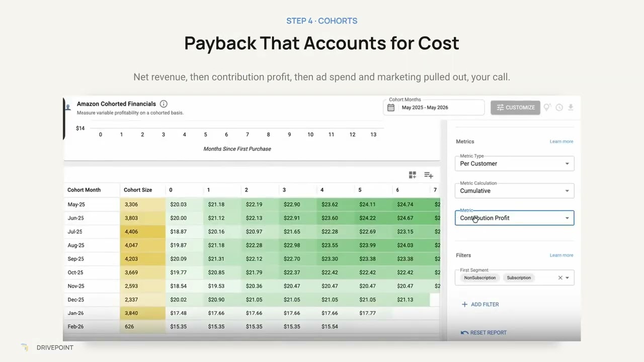Click the grid add-widget icon above the table

[x=413, y=175]
